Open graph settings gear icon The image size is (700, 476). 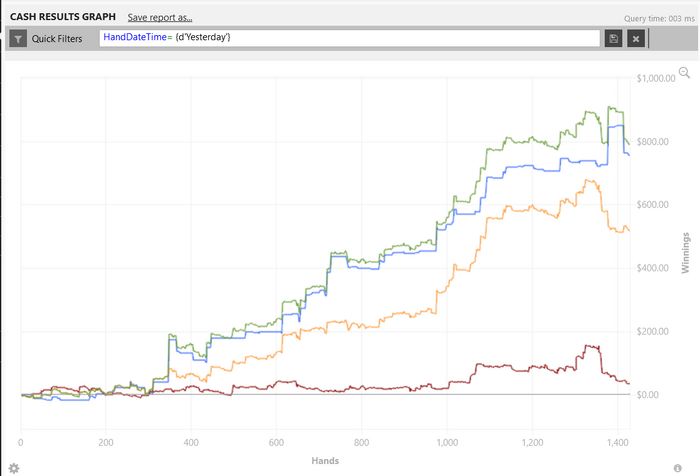pyautogui.click(x=12, y=467)
